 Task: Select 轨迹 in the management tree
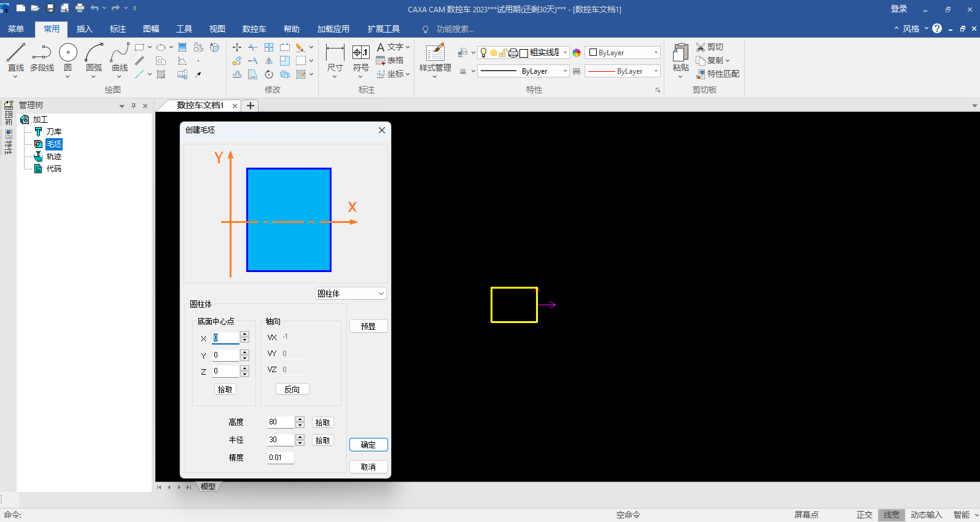[x=54, y=157]
